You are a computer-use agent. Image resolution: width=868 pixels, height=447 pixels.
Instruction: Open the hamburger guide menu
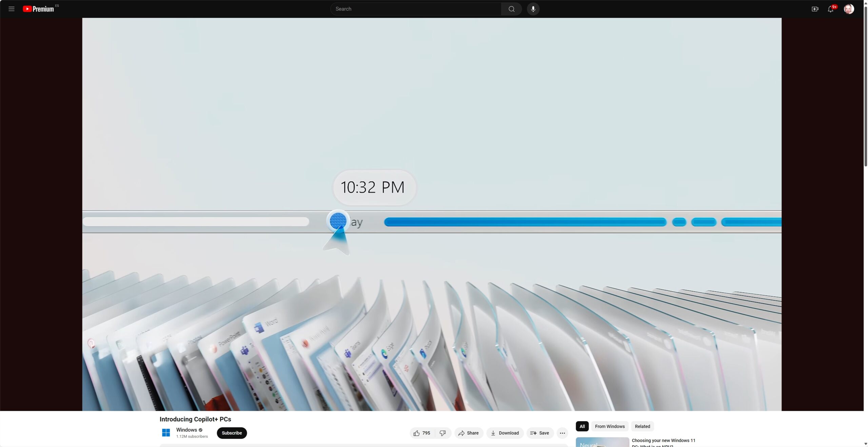[x=11, y=9]
